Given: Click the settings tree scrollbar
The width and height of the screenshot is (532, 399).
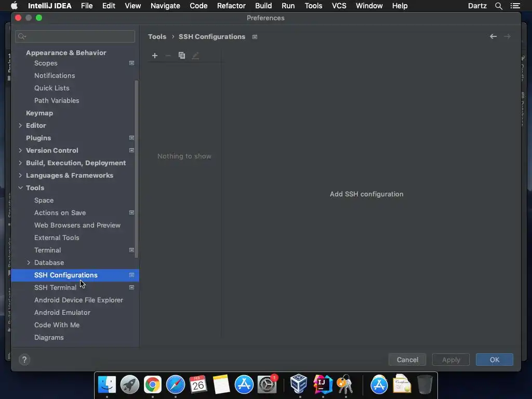Looking at the screenshot, I should click(x=137, y=169).
